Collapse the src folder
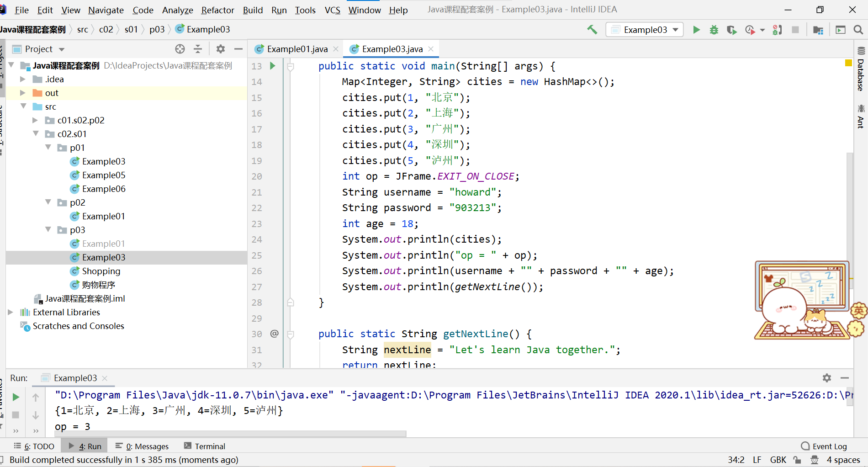Image resolution: width=868 pixels, height=467 pixels. point(23,106)
